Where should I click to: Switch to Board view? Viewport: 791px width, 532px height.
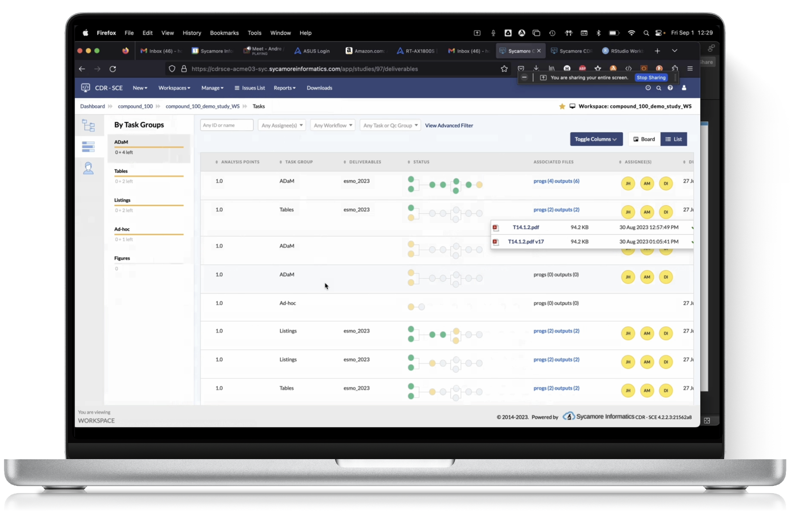(644, 139)
